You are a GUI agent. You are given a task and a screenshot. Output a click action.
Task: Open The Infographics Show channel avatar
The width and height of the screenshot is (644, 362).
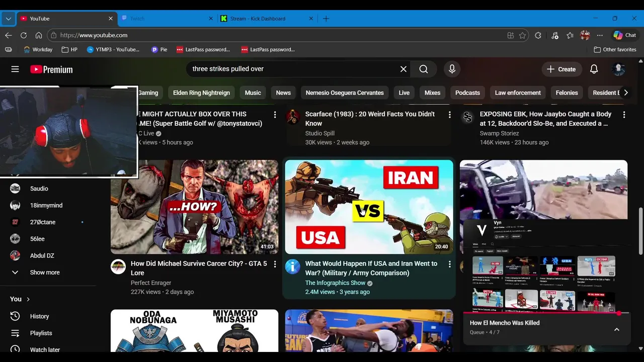coord(292,266)
